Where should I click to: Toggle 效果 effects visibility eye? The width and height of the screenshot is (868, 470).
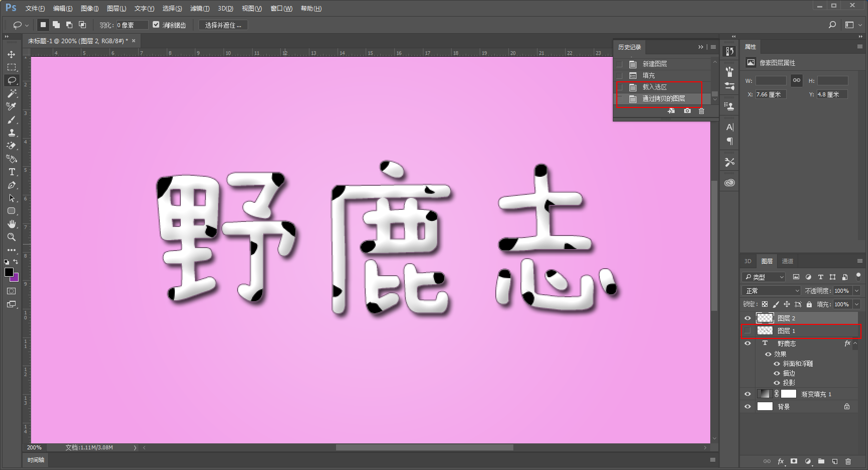(768, 354)
